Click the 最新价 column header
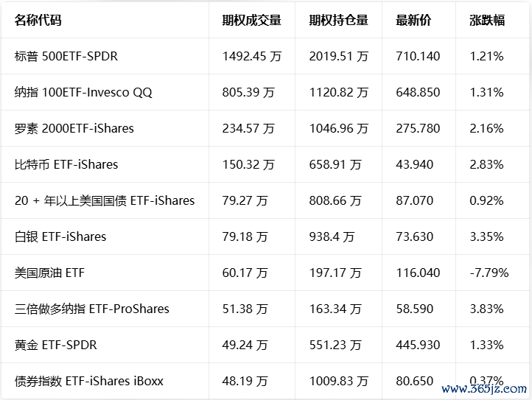Viewport: 532px width, 400px height. pos(413,20)
